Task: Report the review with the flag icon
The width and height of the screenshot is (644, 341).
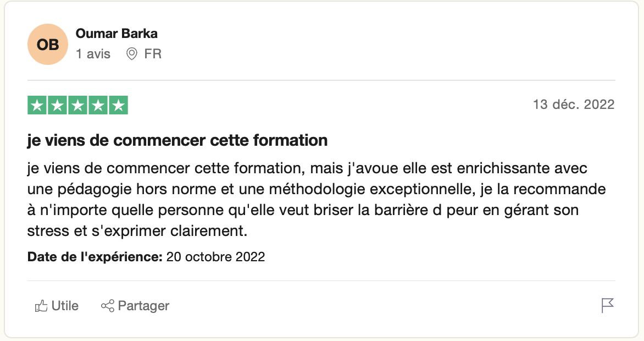Action: coord(607,306)
